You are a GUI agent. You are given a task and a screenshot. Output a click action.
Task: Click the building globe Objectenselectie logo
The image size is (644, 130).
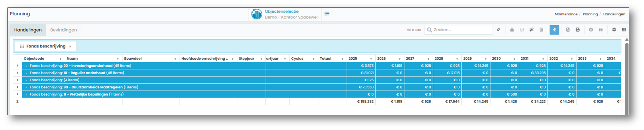256,14
